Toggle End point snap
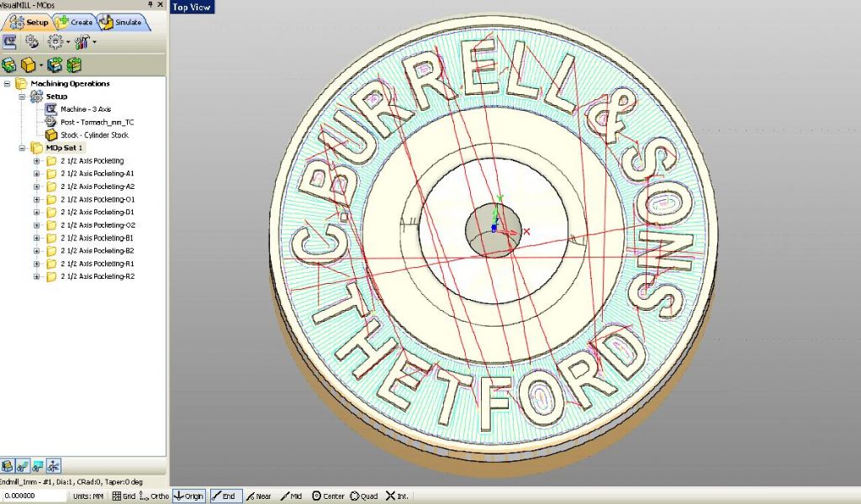The image size is (861, 504). (x=225, y=496)
